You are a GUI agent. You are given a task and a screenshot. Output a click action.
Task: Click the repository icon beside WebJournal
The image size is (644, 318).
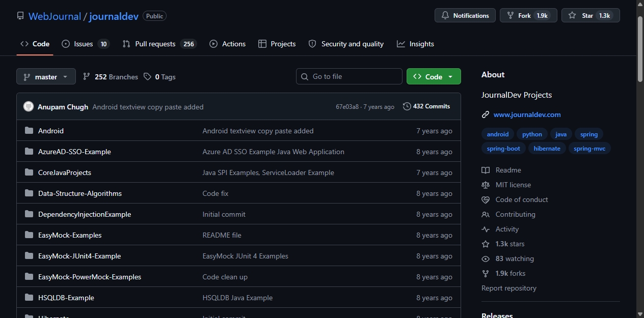click(x=20, y=16)
